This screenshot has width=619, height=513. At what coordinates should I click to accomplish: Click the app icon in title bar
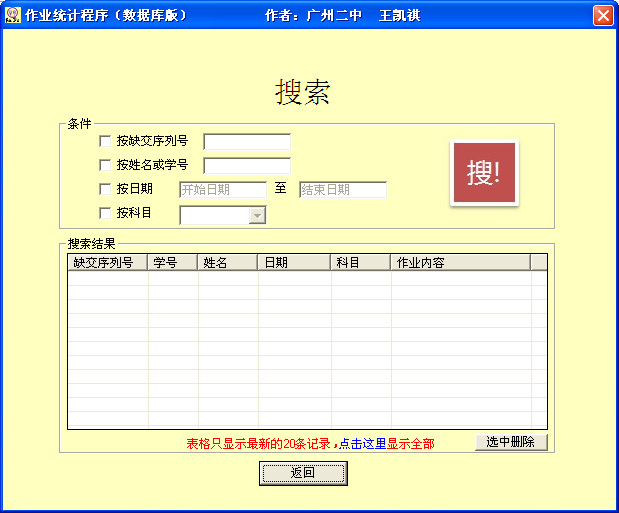pyautogui.click(x=13, y=15)
